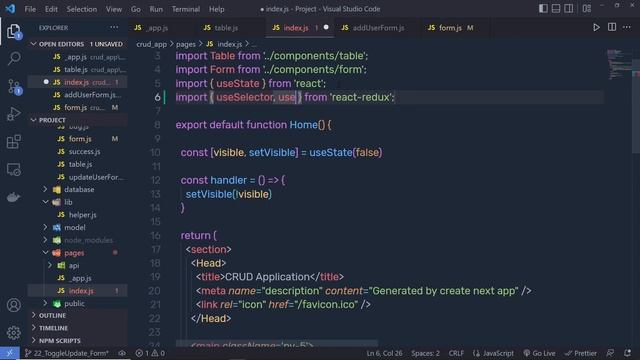Click the VS Code logo icon

click(x=10, y=9)
